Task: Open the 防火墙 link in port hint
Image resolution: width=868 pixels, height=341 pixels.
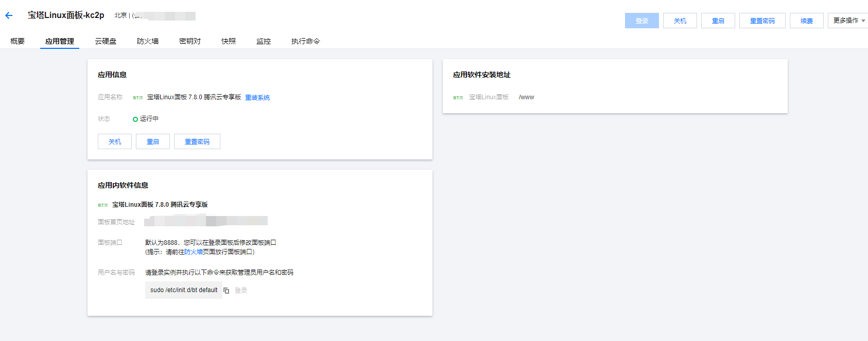Action: tap(194, 252)
